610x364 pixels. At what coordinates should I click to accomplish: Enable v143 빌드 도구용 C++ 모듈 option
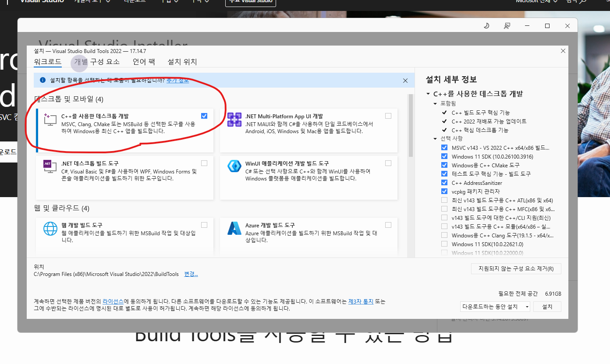[x=444, y=226]
